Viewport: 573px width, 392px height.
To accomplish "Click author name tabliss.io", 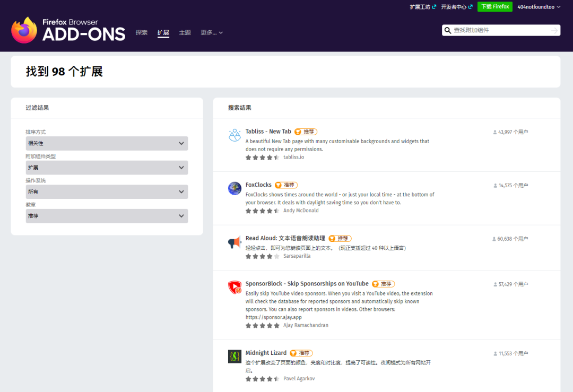I will click(x=293, y=158).
